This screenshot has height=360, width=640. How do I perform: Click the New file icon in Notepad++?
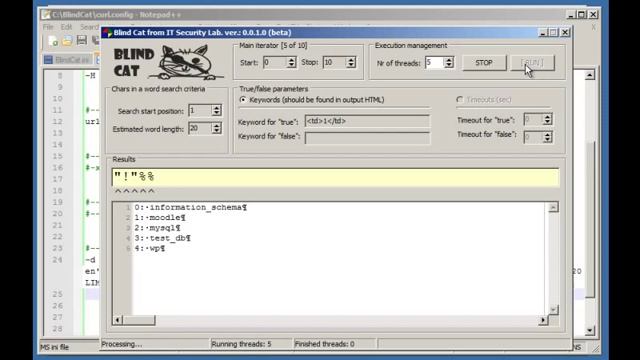click(53, 40)
